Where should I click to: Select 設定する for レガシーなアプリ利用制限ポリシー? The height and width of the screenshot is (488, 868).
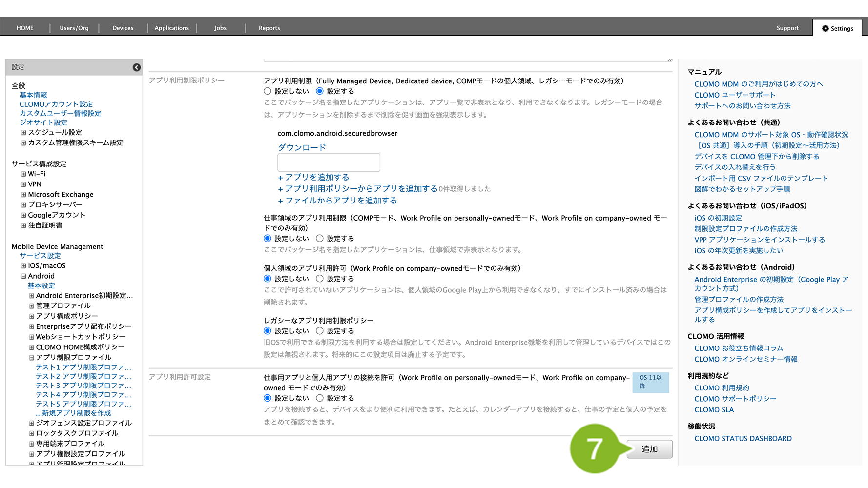(320, 331)
